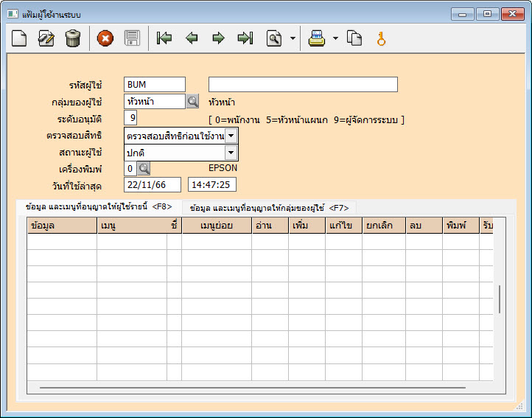Switch to the user permissions F8 tab
532x418 pixels.
pos(99,207)
